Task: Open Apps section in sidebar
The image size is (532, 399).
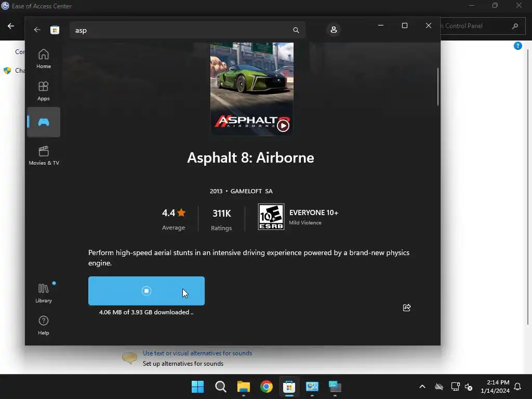Action: (44, 91)
